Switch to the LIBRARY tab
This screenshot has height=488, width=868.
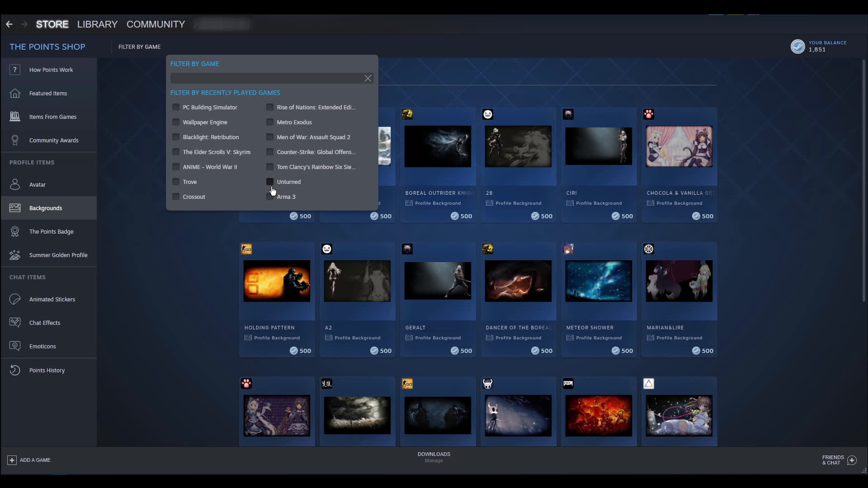click(x=97, y=24)
